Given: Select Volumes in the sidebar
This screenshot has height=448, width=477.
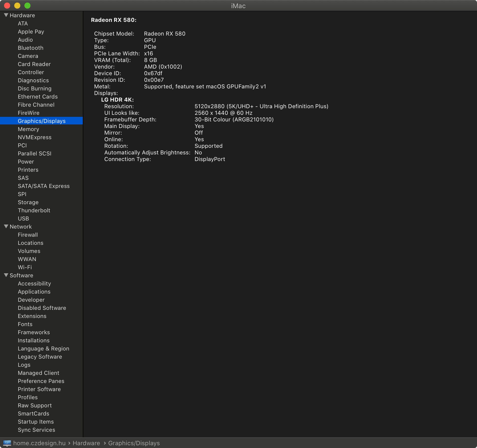Looking at the screenshot, I should click(29, 251).
